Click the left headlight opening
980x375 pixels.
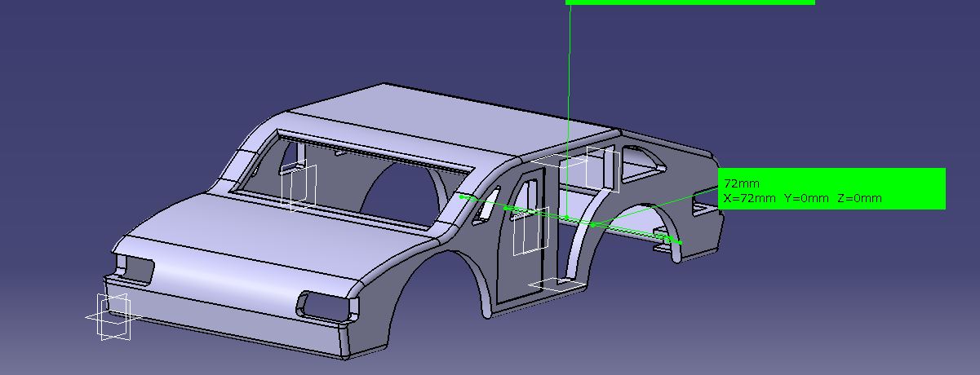135,270
